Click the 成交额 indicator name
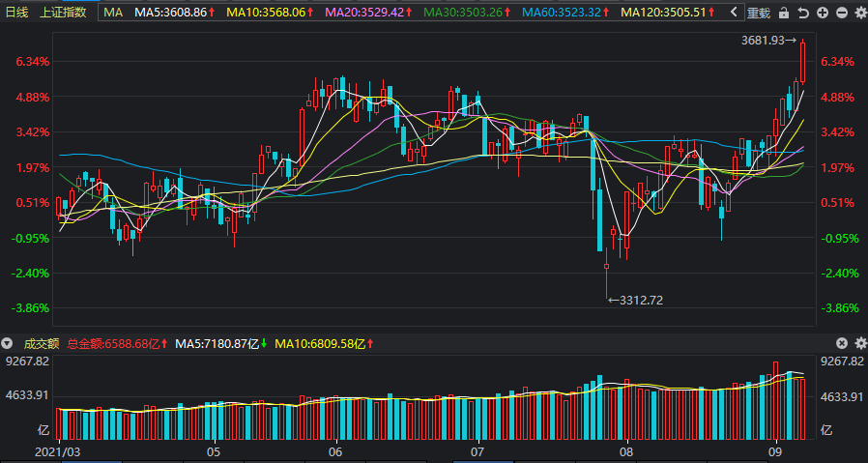The image size is (868, 463). click(x=42, y=343)
